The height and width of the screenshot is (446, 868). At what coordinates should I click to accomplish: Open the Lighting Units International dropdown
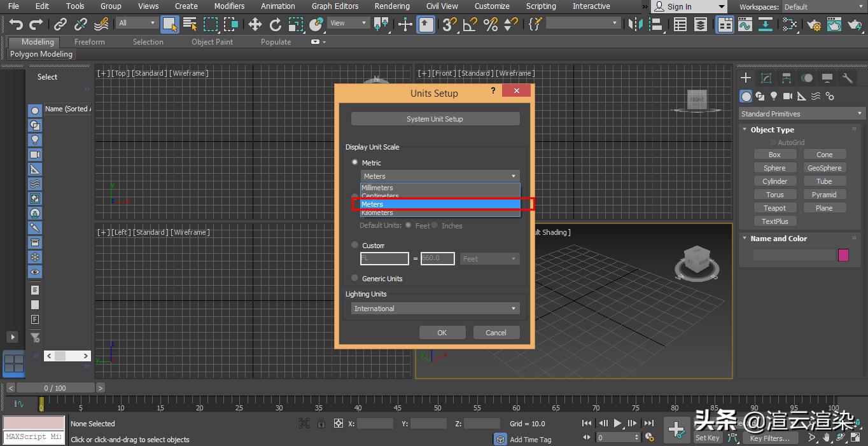pos(435,308)
